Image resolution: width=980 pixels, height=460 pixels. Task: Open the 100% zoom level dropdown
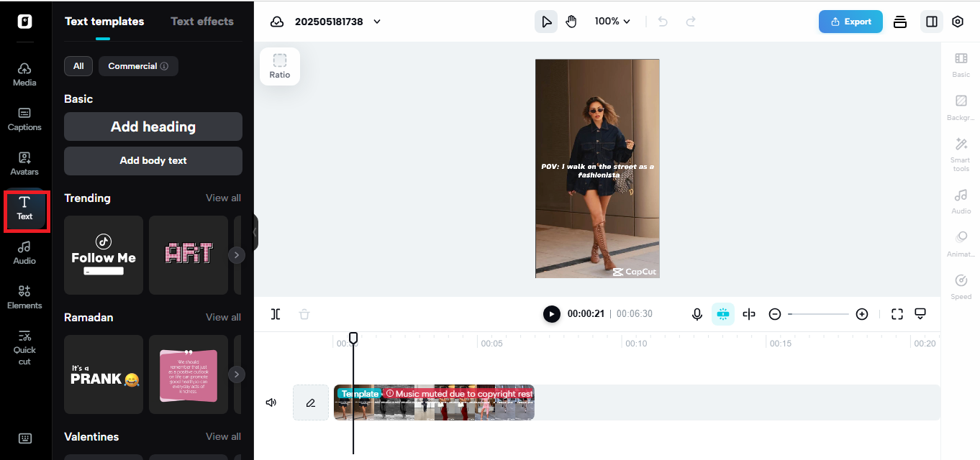612,21
